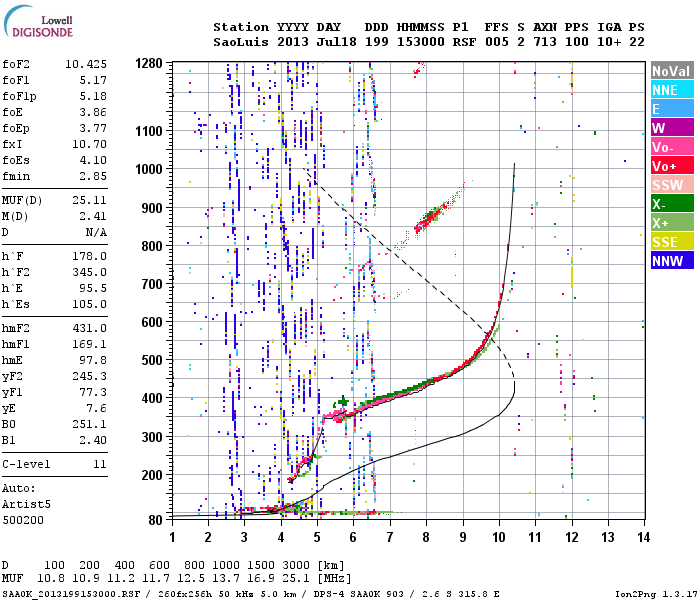Click the 14 MHz frequency axis label
This screenshot has height=600, width=700.
[x=643, y=537]
